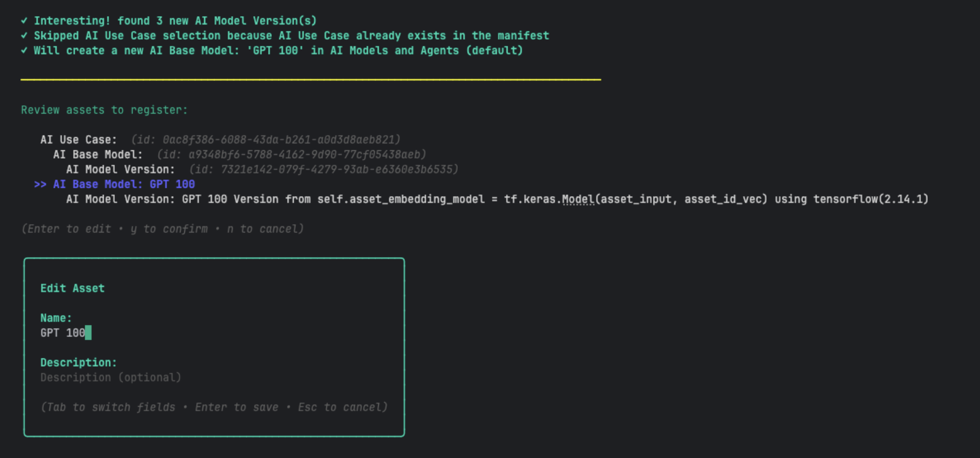
Task: Click the underlined "Model" word in tf.keras.Model
Action: coord(578,199)
